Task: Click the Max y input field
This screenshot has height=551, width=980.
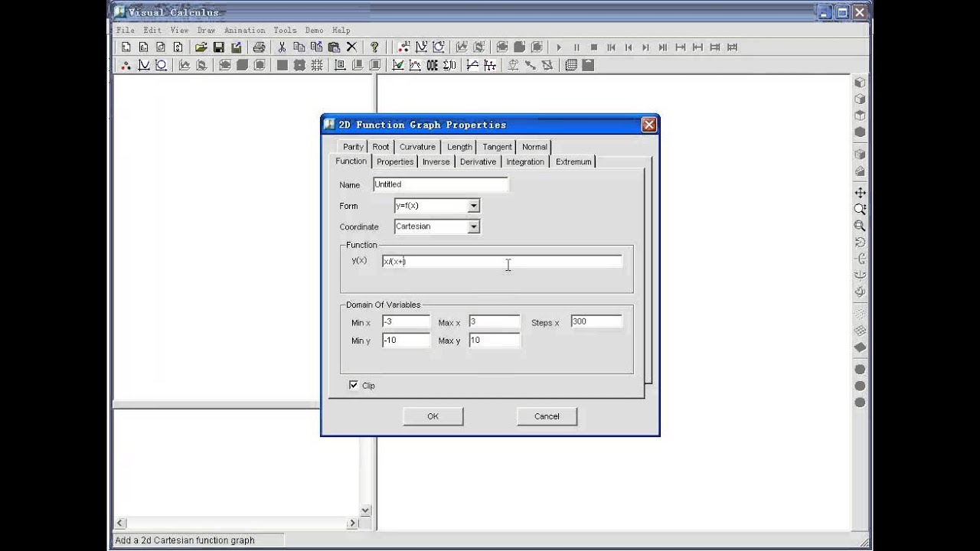Action: point(494,341)
